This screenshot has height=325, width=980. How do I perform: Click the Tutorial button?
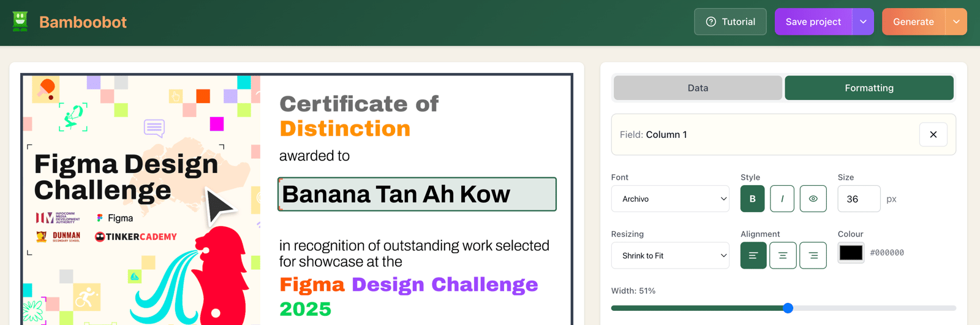tap(730, 21)
